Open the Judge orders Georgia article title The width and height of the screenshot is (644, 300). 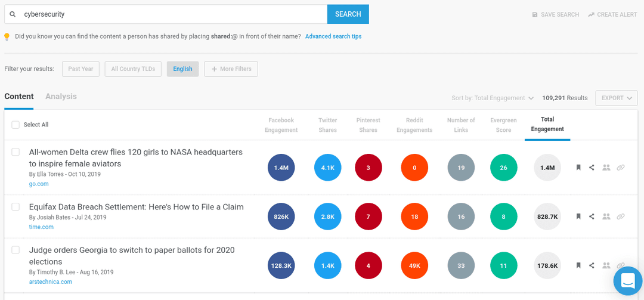(132, 256)
